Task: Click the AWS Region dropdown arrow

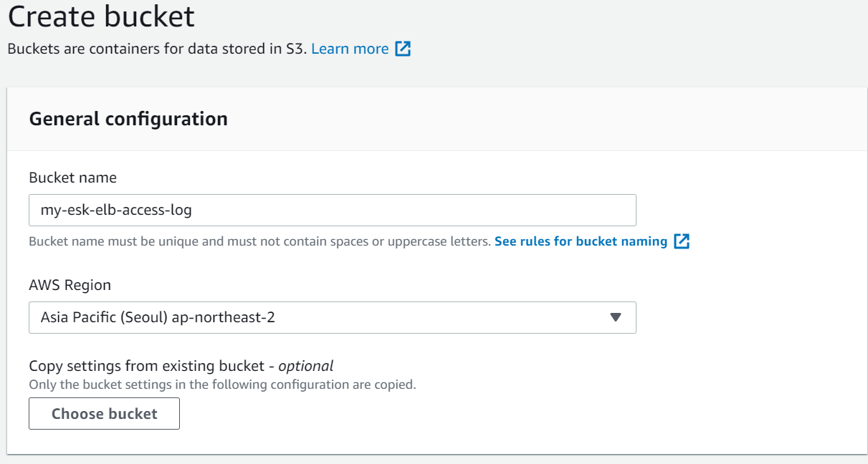Action: point(615,317)
